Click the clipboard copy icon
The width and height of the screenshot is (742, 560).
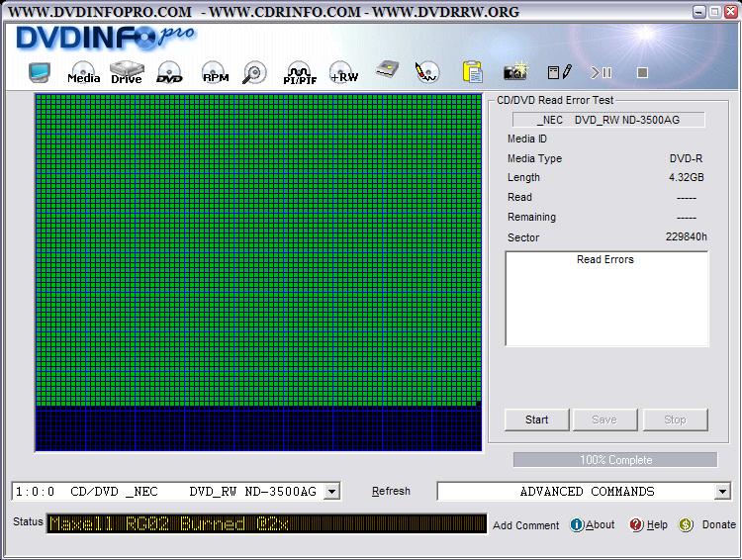[x=472, y=72]
